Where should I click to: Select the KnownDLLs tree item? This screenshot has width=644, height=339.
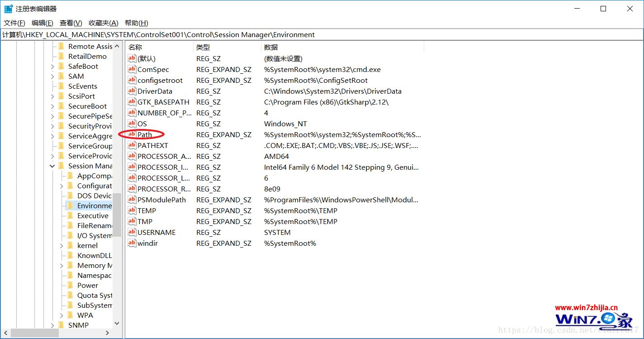(x=95, y=255)
